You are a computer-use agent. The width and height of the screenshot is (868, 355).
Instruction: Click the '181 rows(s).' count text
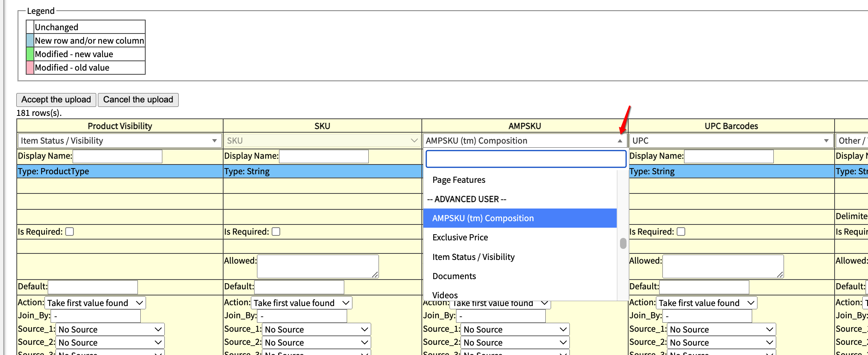click(x=39, y=113)
